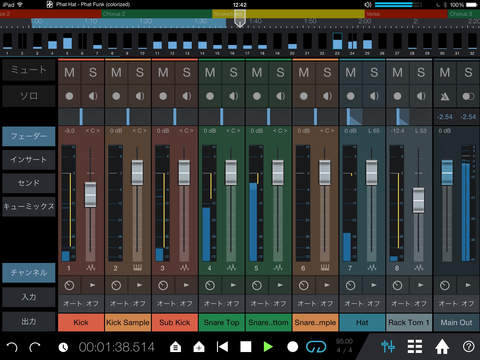The height and width of the screenshot is (360, 480).
Task: Mute the Kick Sample channel
Action: coord(116,72)
